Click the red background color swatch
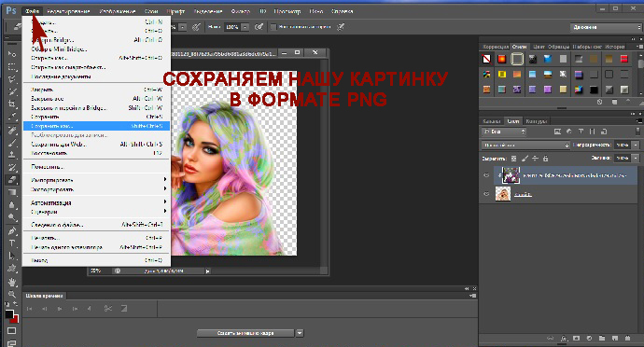This screenshot has height=347, width=644. coord(16,320)
